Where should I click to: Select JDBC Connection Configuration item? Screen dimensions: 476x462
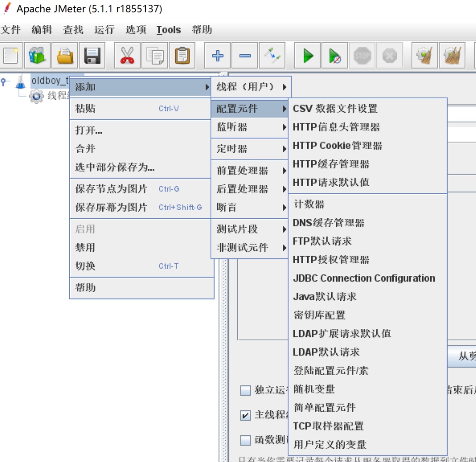coord(364,278)
